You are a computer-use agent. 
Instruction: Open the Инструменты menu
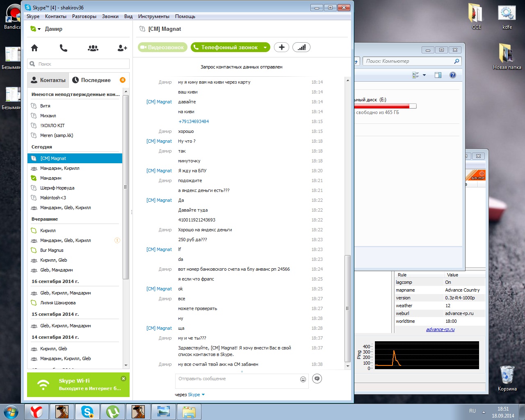coord(154,16)
